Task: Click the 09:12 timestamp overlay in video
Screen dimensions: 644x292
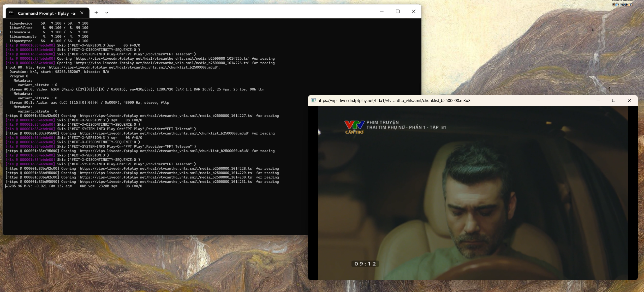Action: [x=365, y=264]
